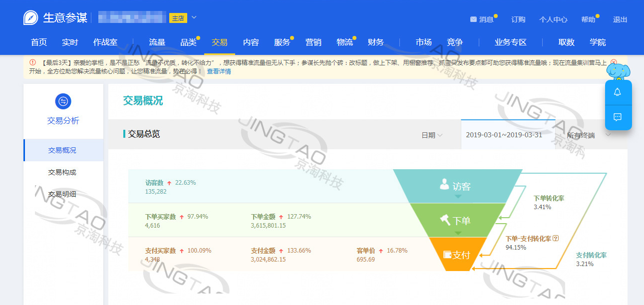Click the 退出 logout link
Screen dimensions: 644x305
pos(620,19)
